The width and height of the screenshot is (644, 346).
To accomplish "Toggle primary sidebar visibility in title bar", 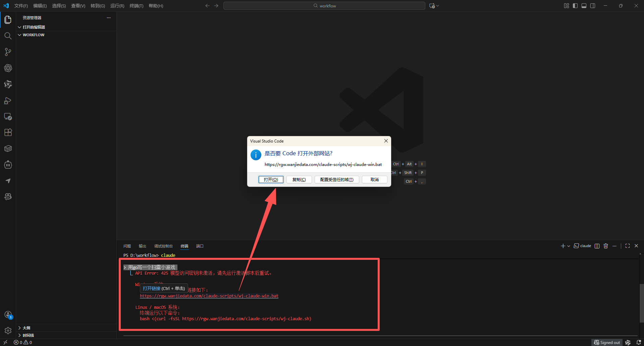I will click(575, 6).
